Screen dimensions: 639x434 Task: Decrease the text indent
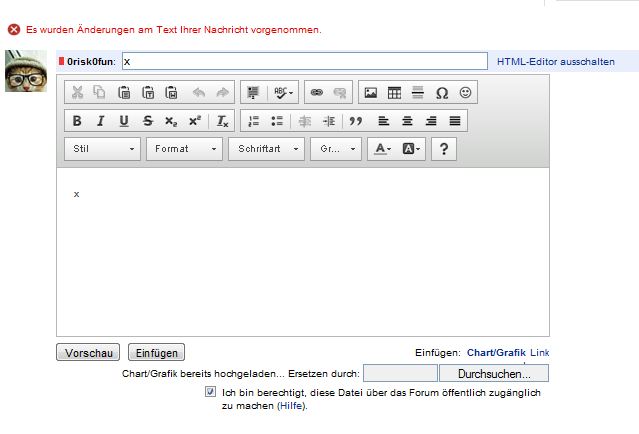(304, 121)
